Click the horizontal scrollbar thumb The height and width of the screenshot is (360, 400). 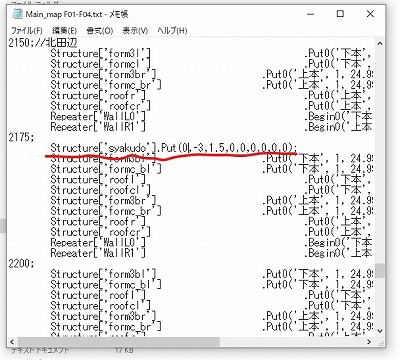119,342
